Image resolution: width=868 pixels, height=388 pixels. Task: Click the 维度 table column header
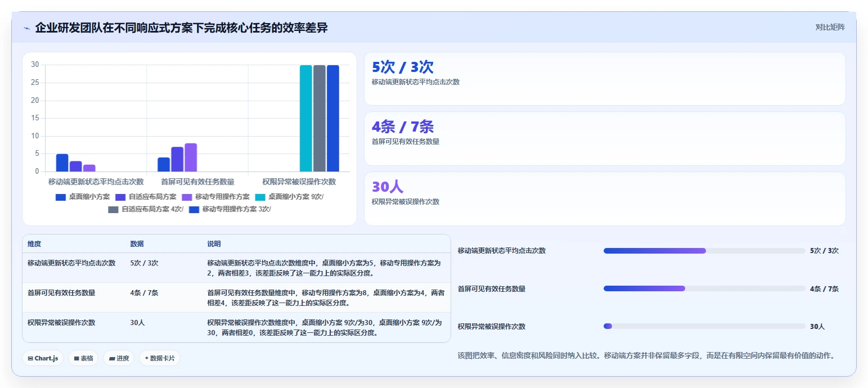pyautogui.click(x=34, y=244)
